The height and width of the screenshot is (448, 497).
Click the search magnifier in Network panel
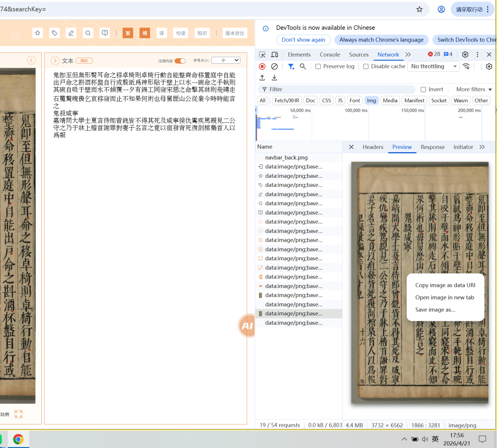click(303, 66)
